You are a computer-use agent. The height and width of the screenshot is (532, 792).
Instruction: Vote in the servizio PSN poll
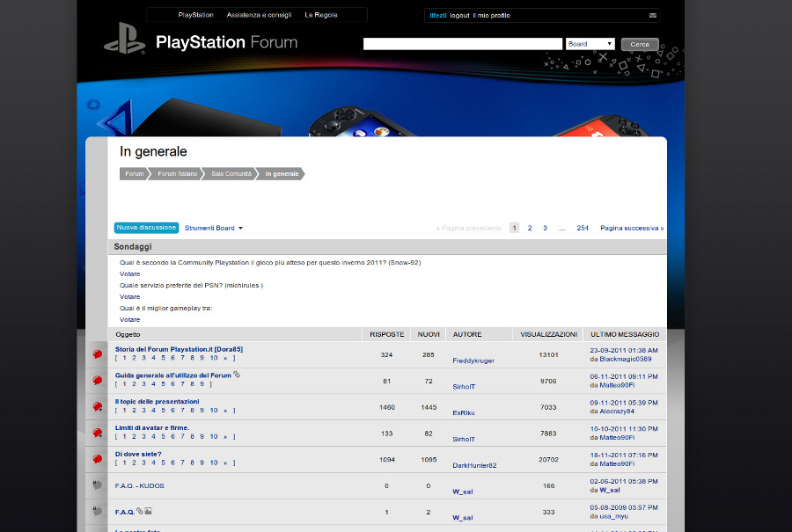(130, 297)
